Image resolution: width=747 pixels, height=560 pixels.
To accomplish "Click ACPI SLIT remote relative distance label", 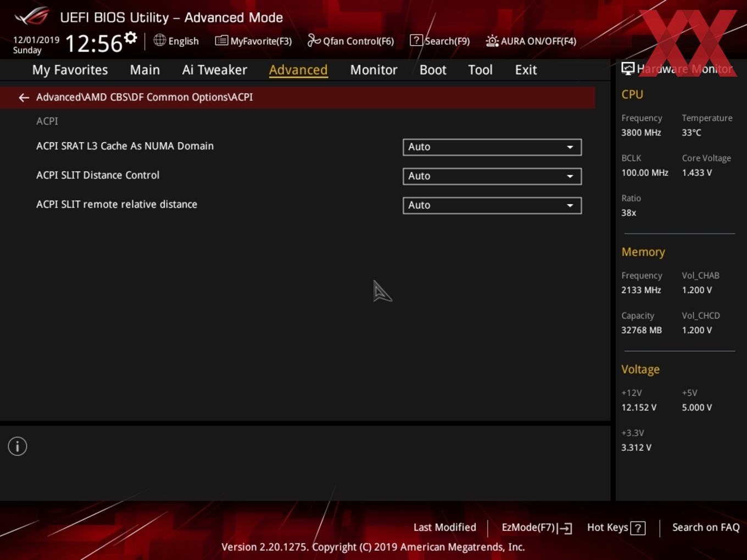I will (116, 204).
